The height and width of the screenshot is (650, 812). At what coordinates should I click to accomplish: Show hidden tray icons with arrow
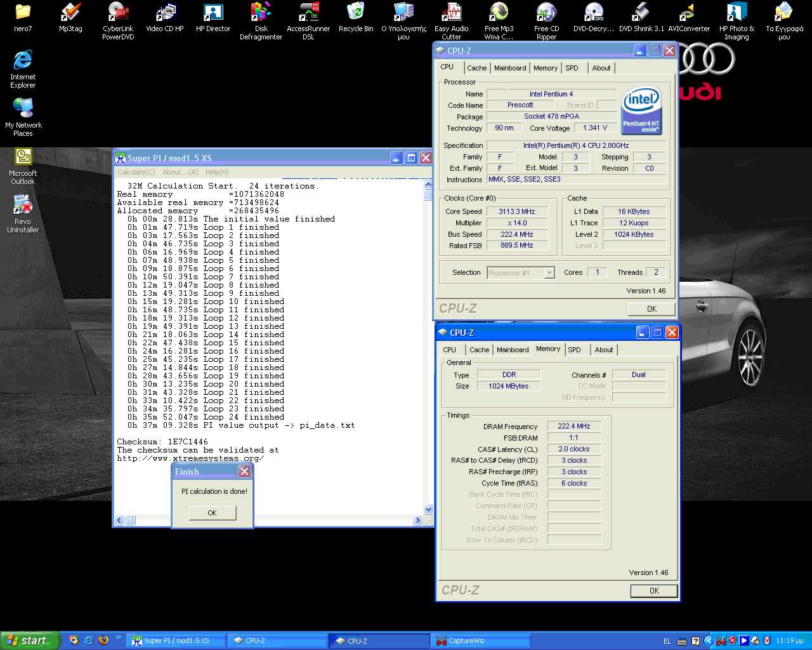709,641
